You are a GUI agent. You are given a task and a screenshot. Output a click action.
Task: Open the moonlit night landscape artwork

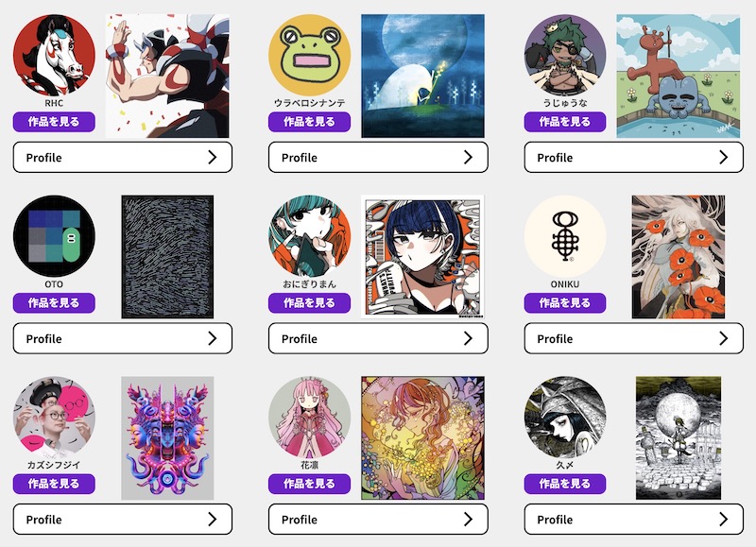[x=422, y=77]
